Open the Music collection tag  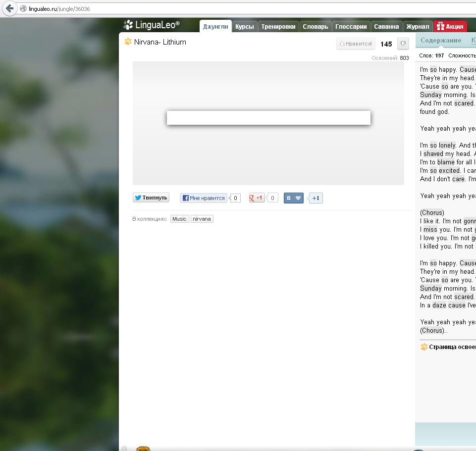pos(179,219)
